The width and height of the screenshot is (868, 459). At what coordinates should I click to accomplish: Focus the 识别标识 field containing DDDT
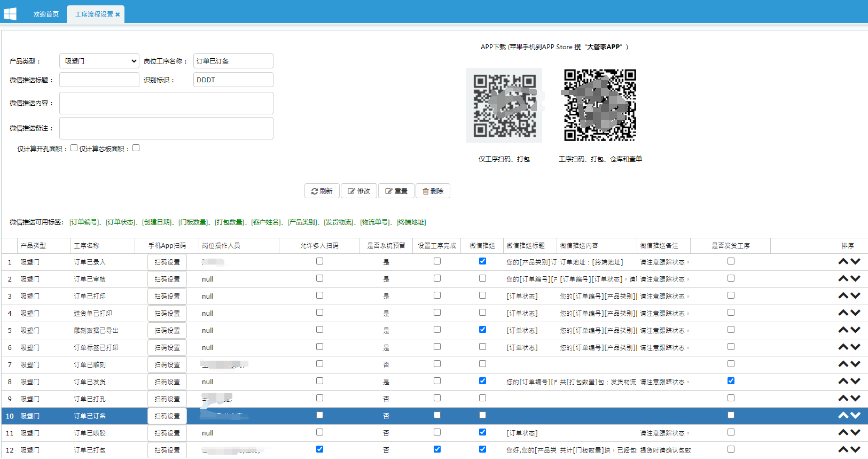coord(233,80)
